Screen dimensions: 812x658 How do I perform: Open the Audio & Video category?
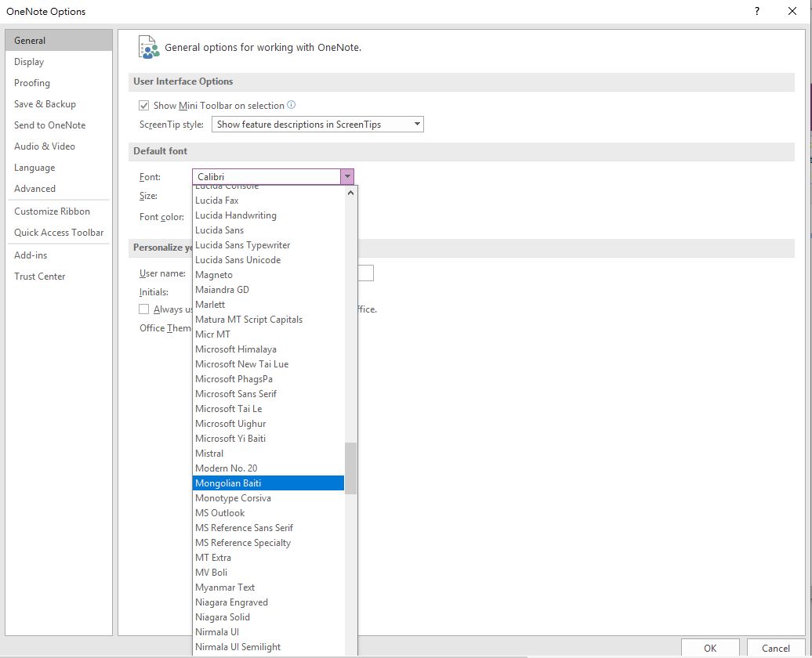59,146
